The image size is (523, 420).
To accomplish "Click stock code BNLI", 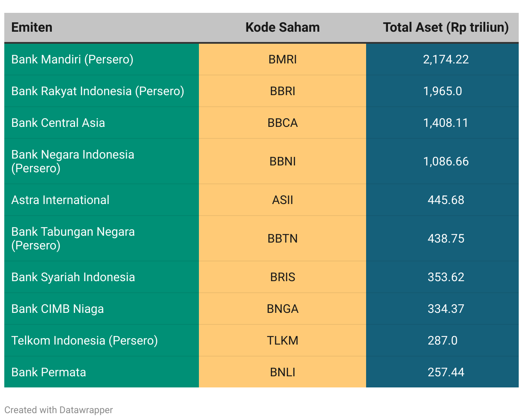I will 283,372.
